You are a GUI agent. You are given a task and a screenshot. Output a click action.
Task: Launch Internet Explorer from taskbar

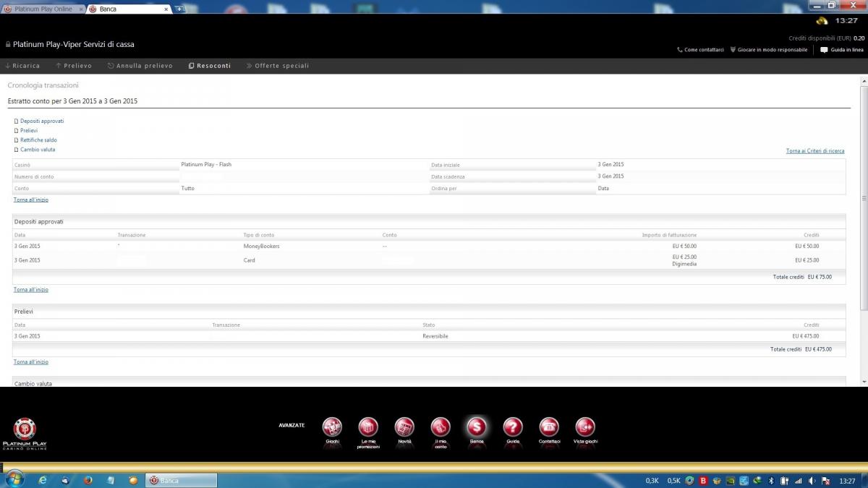click(x=43, y=480)
